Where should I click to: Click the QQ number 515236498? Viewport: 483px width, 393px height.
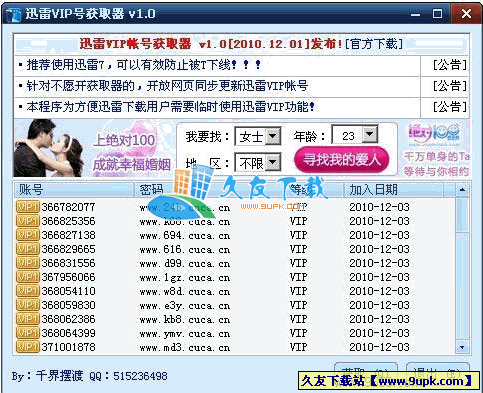pos(140,376)
